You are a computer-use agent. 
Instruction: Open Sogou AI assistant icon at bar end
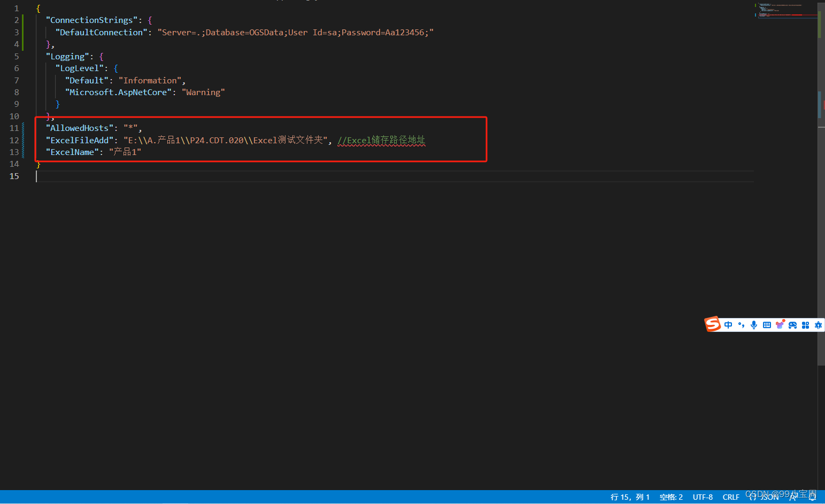(818, 325)
